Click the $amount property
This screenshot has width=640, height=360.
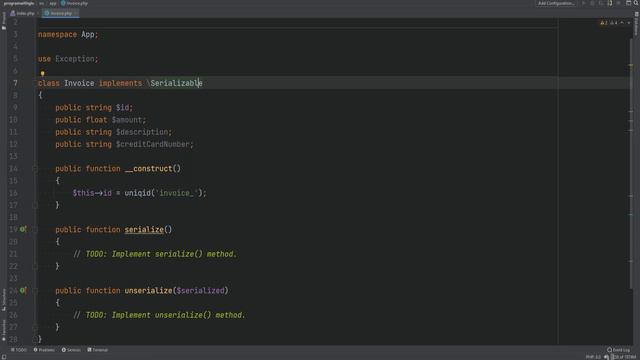(127, 120)
